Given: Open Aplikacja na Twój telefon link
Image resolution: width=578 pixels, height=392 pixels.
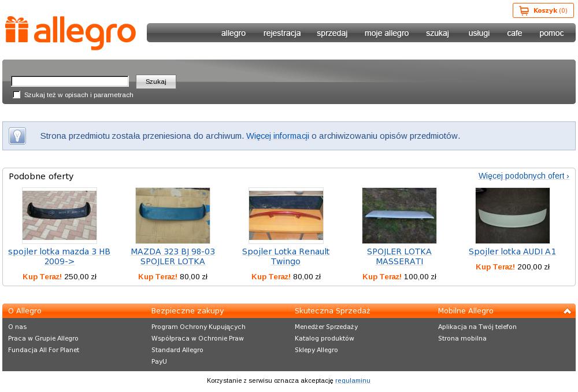Looking at the screenshot, I should point(477,327).
